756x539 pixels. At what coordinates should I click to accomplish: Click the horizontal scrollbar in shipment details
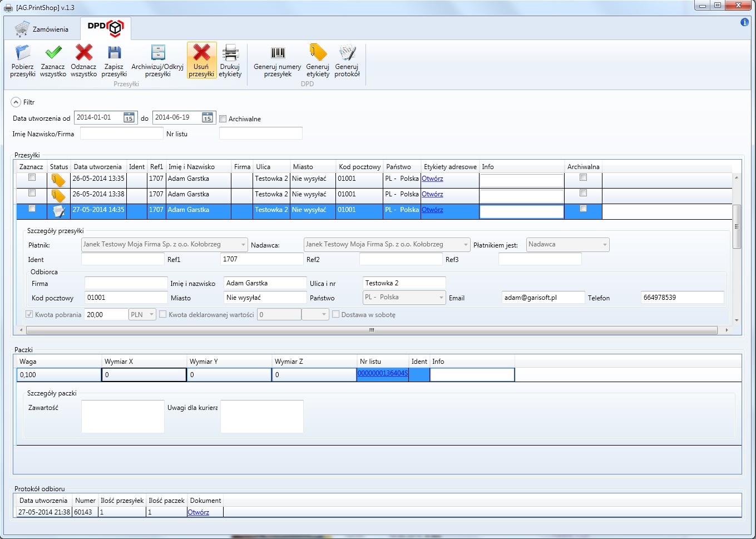pyautogui.click(x=371, y=330)
